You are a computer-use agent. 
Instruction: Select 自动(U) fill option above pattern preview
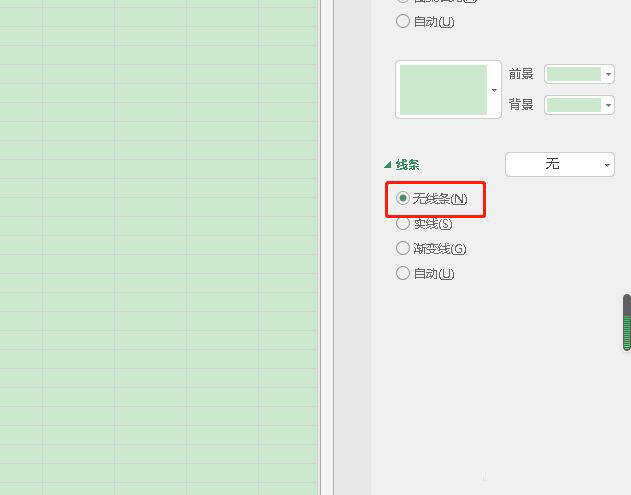point(403,21)
